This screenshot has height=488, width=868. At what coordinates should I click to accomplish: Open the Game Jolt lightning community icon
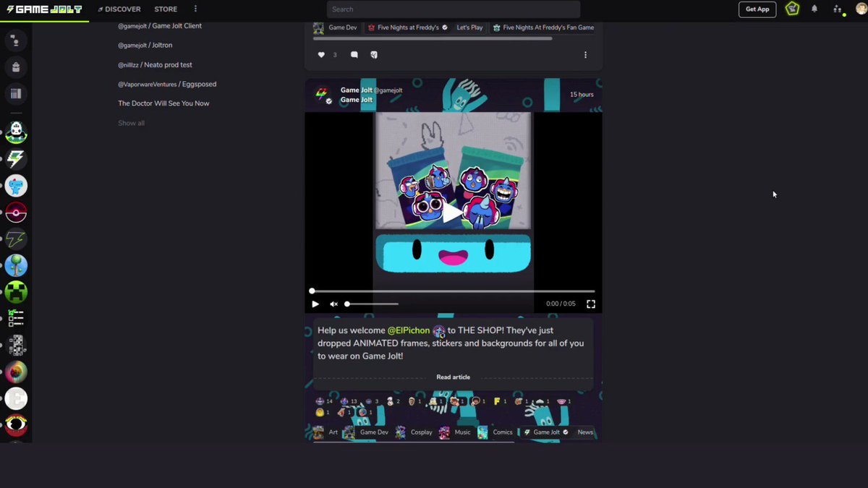[16, 159]
